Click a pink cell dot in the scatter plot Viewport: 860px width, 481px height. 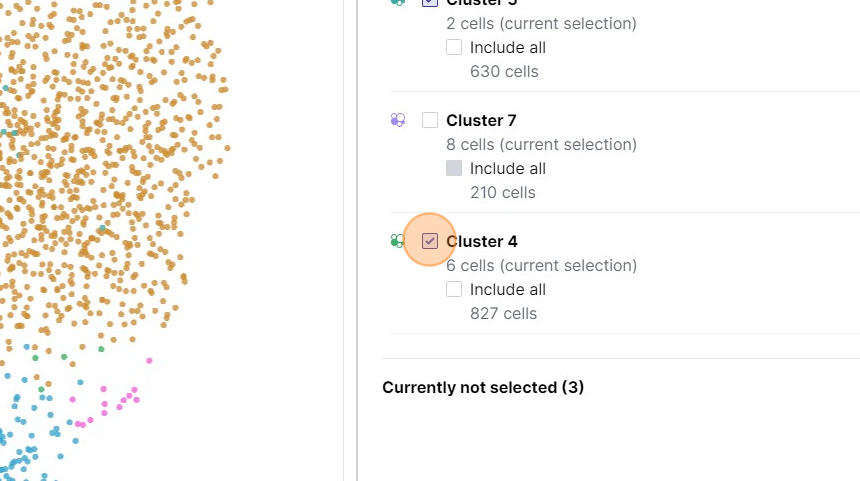[x=149, y=361]
